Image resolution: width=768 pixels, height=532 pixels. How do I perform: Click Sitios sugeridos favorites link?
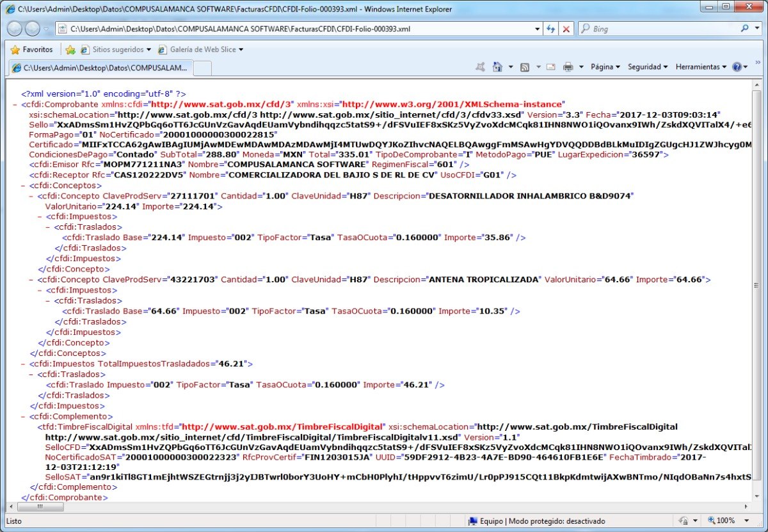tap(116, 49)
